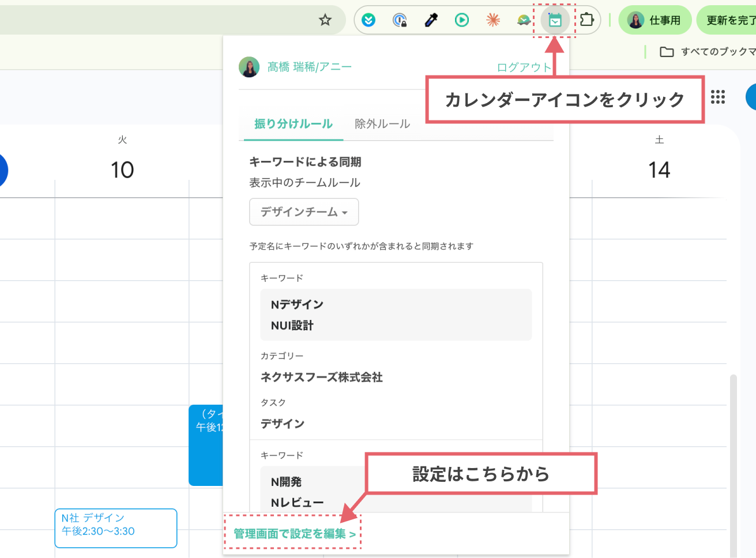Click the star to bookmark this page
756x558 pixels.
coord(325,19)
